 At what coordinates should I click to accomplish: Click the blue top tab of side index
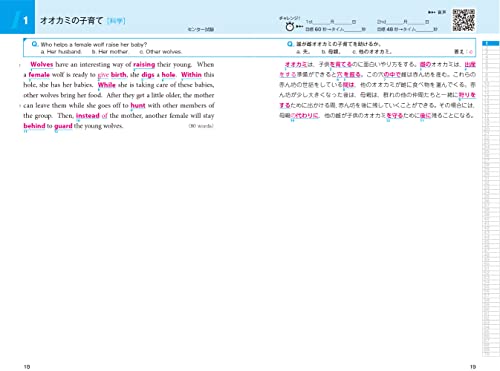click(x=491, y=43)
